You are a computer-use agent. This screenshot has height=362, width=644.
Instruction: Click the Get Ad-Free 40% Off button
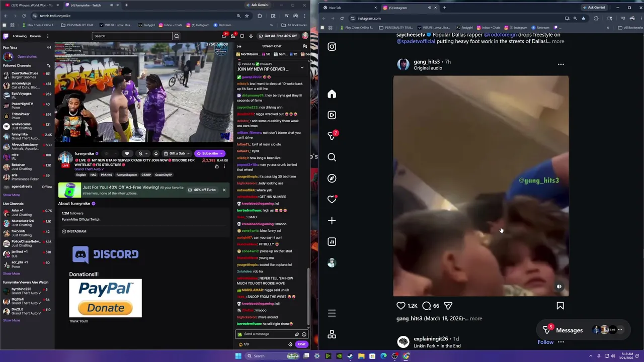coord(278,36)
